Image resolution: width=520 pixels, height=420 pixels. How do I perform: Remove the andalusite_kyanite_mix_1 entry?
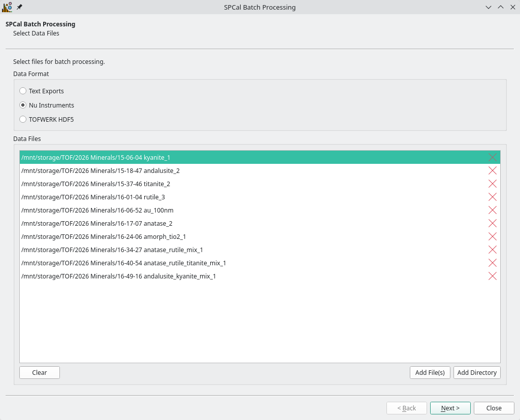click(x=493, y=276)
